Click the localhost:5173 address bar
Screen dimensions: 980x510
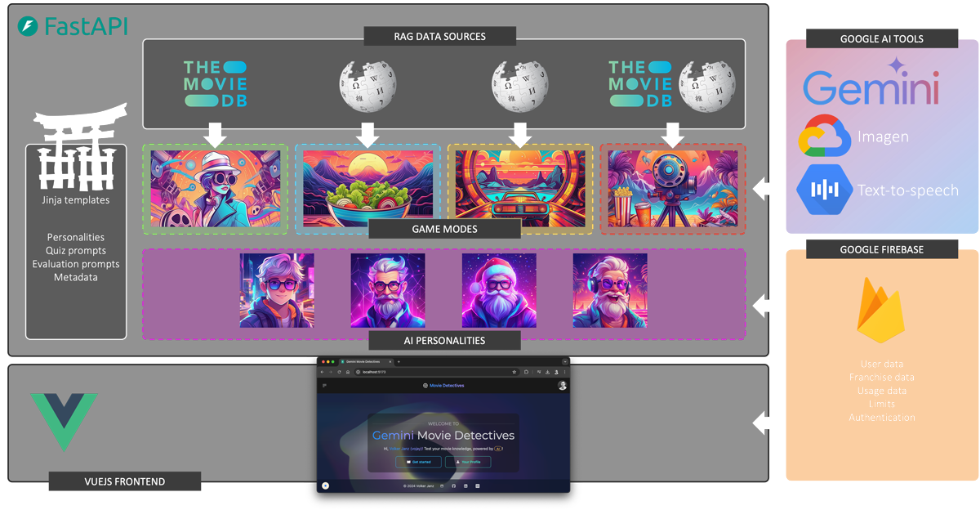[x=437, y=372]
